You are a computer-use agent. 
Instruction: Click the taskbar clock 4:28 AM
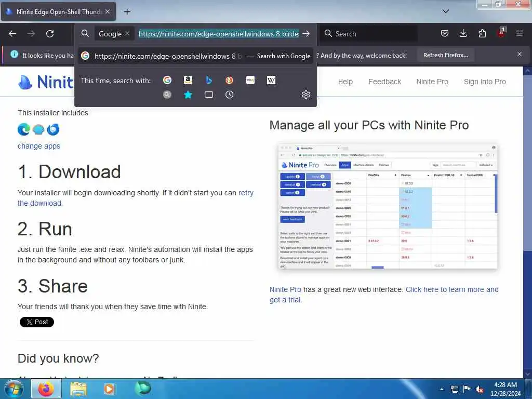[x=505, y=389]
